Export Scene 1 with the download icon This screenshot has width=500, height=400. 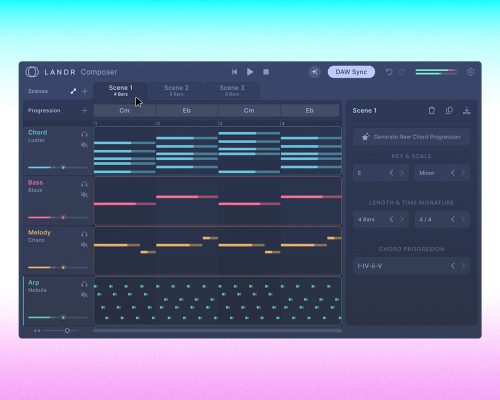click(x=467, y=110)
